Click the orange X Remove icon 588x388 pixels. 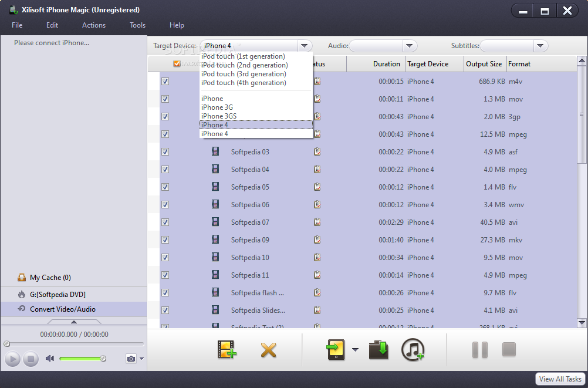(269, 350)
